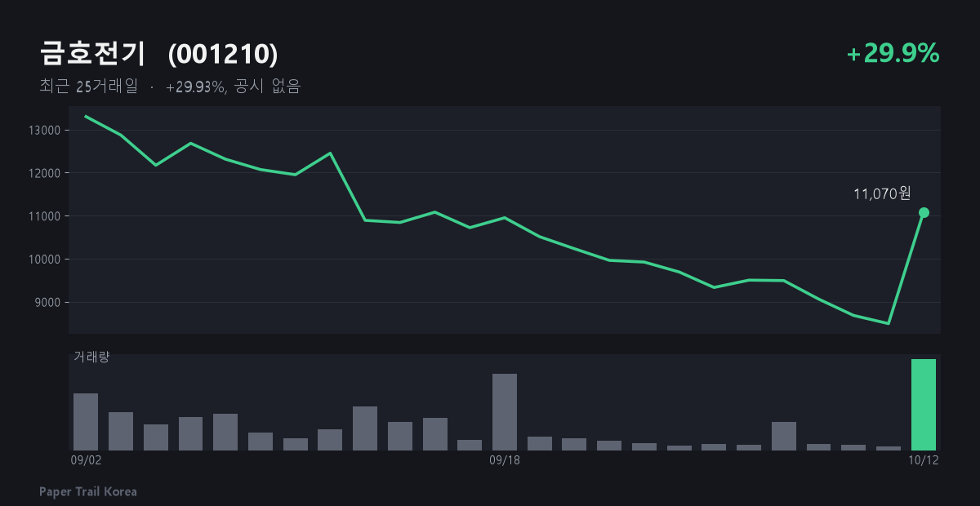The image size is (980, 506).
Task: Click the final green price point marker
Action: coord(924,213)
